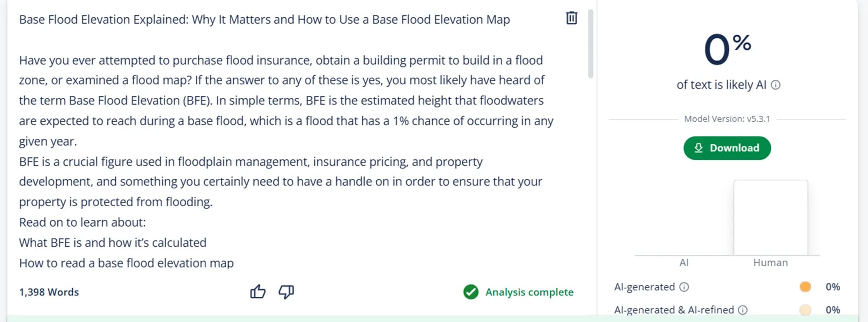Open the AI-generated info tooltip icon

[684, 287]
